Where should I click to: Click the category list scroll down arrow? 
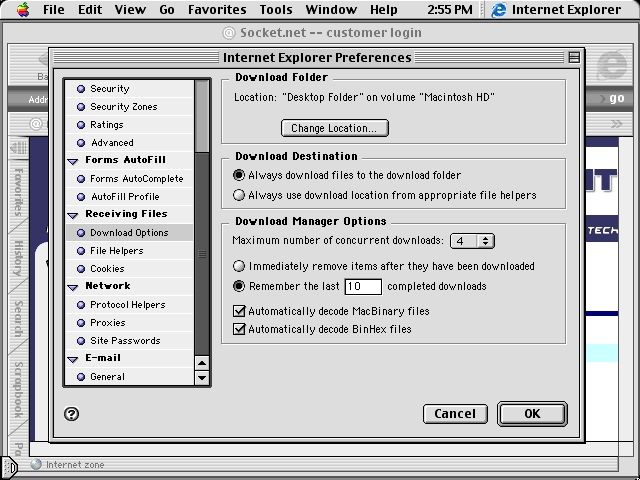[202, 378]
